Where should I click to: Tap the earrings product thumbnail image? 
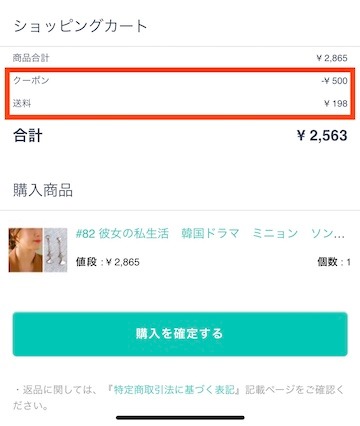tap(56, 250)
